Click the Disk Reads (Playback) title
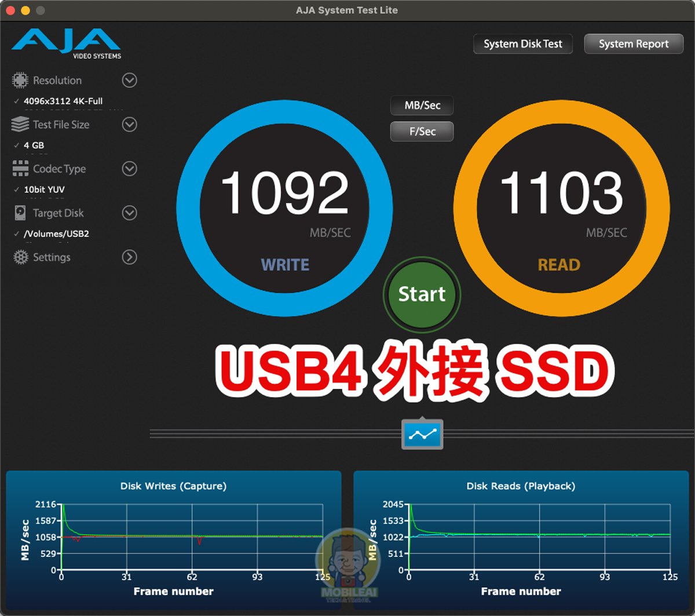 point(521,486)
